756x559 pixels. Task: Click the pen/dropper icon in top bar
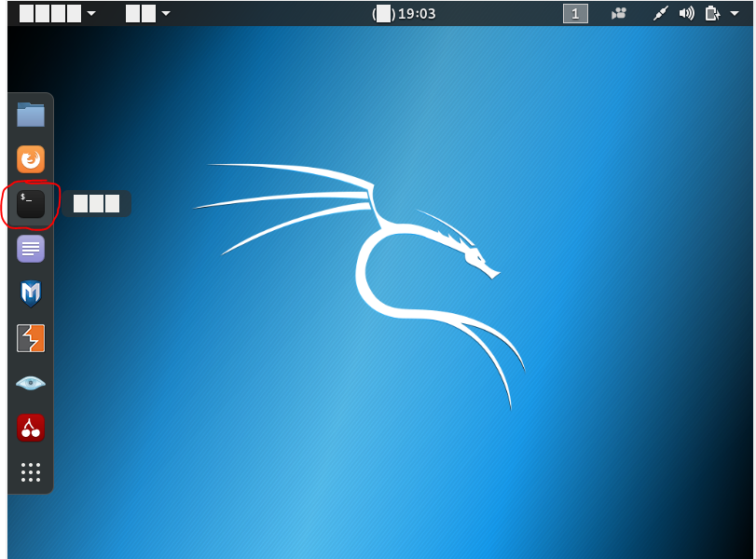pyautogui.click(x=661, y=13)
